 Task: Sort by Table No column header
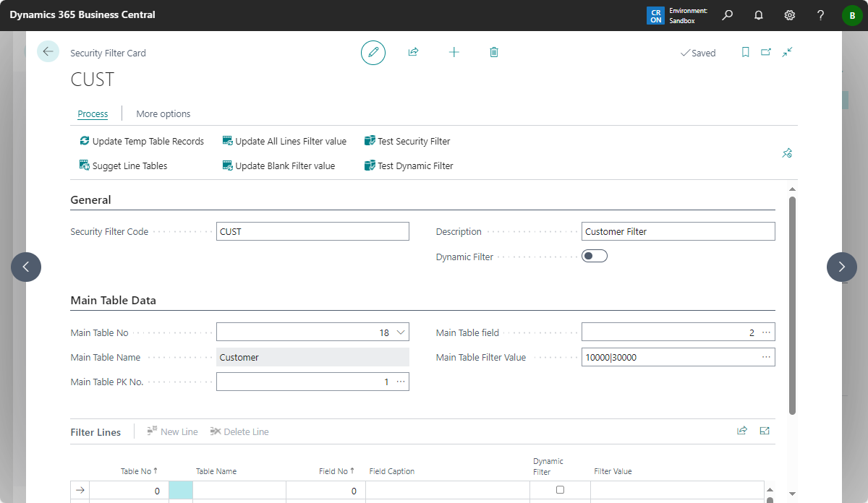click(138, 470)
